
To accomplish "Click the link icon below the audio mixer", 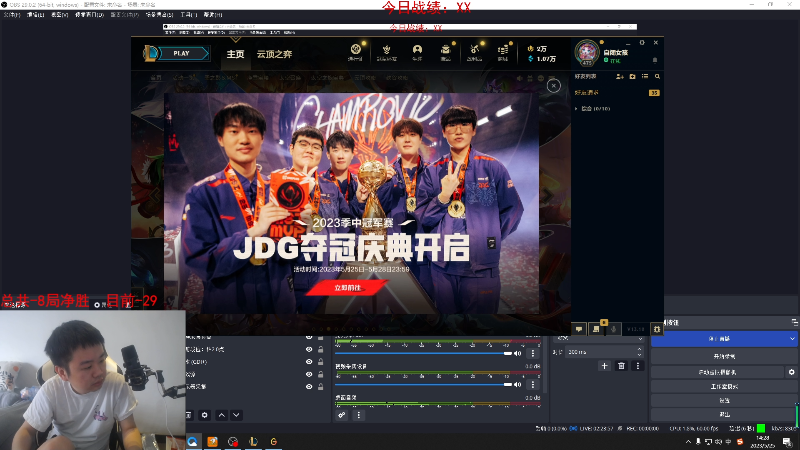I will 341,415.
